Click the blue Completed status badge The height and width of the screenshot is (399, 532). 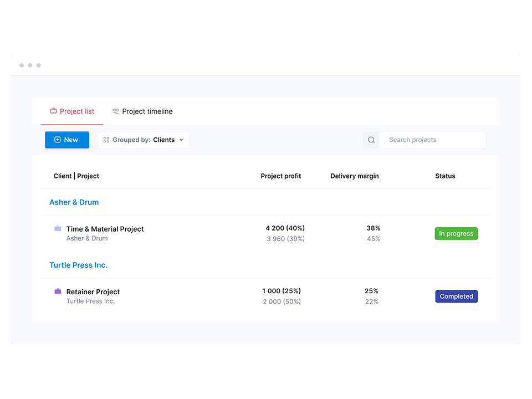click(456, 296)
